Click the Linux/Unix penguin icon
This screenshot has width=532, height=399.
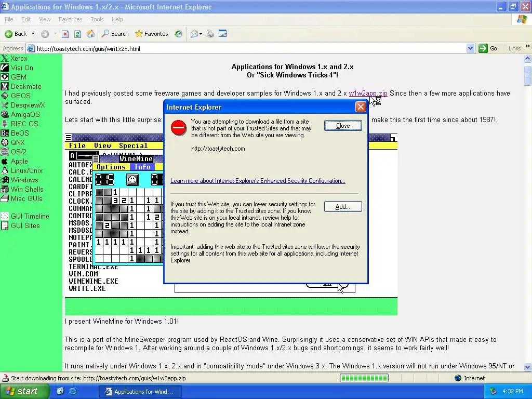5,170
